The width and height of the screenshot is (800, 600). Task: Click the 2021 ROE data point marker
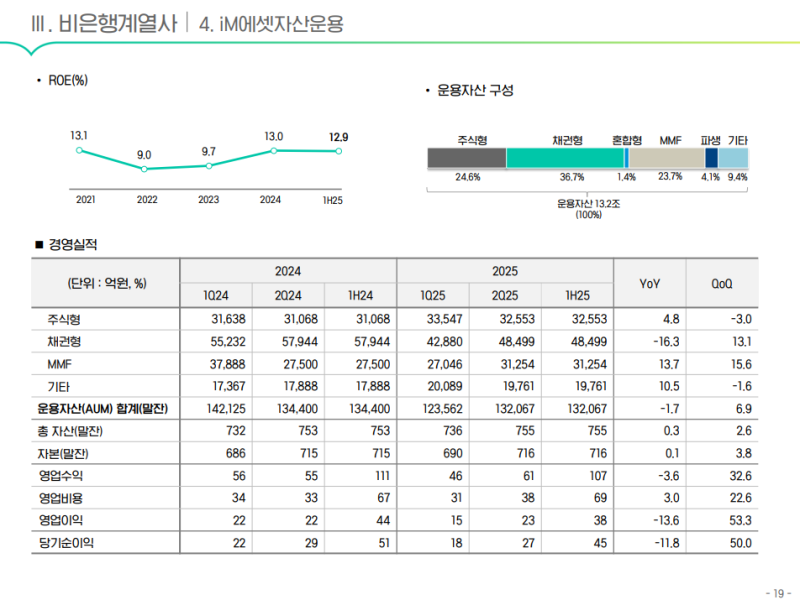(x=79, y=151)
